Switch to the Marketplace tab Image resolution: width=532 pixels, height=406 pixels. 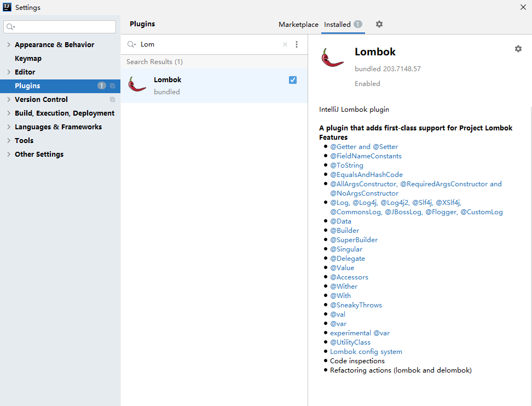pos(298,25)
